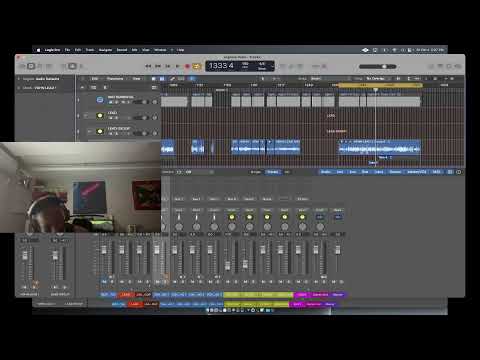Click the Rewind transport button
Screen dimensions: 480x360
[x=148, y=66]
